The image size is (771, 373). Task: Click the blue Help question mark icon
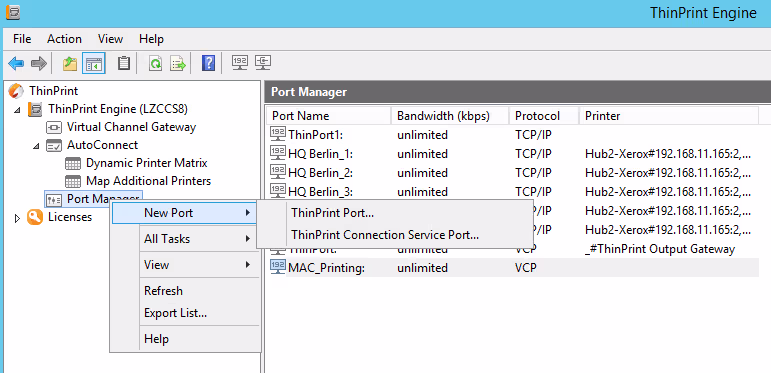tap(208, 63)
